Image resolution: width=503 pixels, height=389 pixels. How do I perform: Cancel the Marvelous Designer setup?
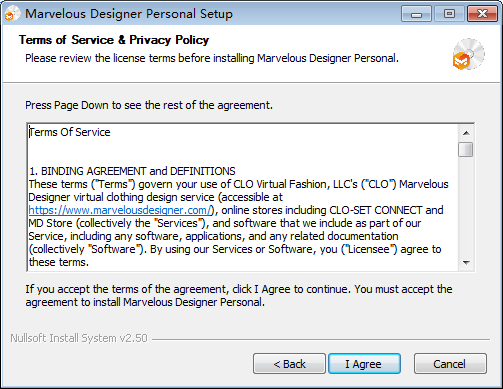click(450, 364)
